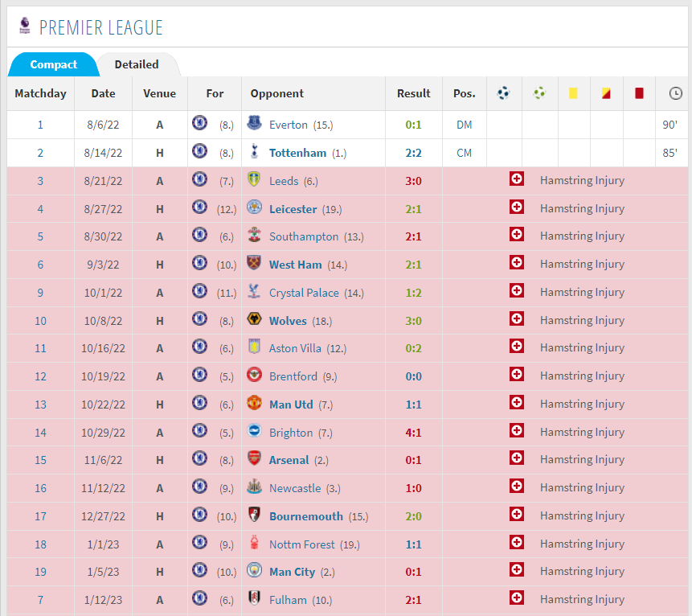This screenshot has height=616, width=692.
Task: Click the West Ham club crest
Action: coord(254,263)
